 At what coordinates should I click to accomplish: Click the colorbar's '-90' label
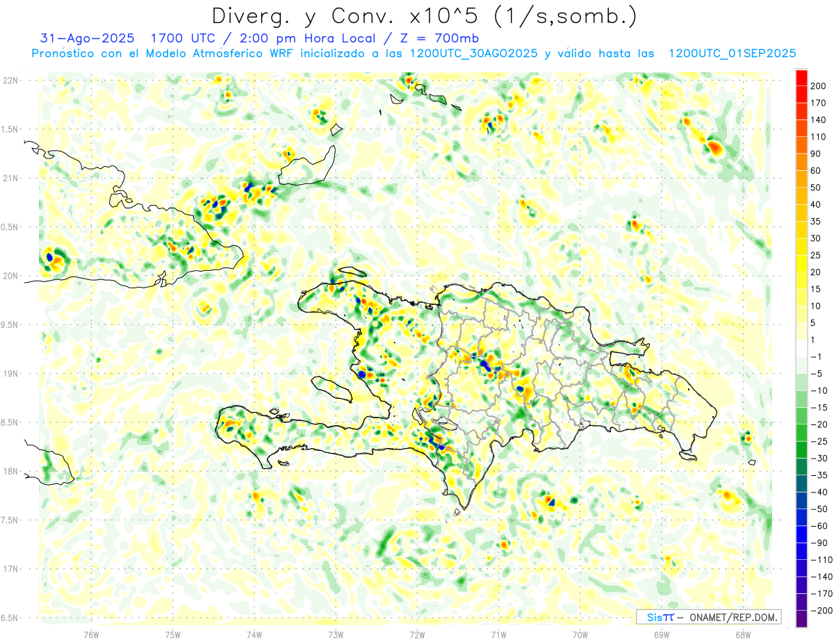tap(818, 543)
